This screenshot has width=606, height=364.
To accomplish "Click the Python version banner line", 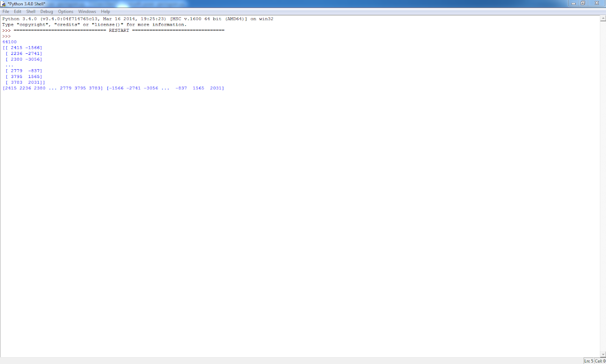I will pyautogui.click(x=138, y=19).
